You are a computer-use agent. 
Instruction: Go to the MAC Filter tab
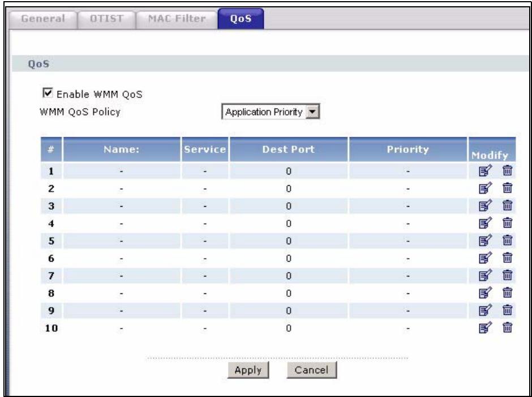(177, 19)
